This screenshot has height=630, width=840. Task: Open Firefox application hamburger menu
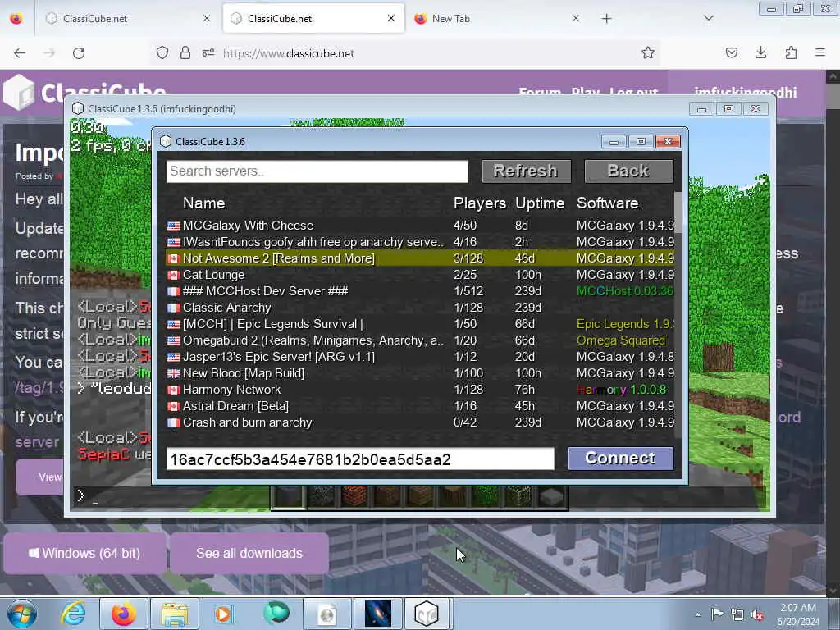pos(820,52)
